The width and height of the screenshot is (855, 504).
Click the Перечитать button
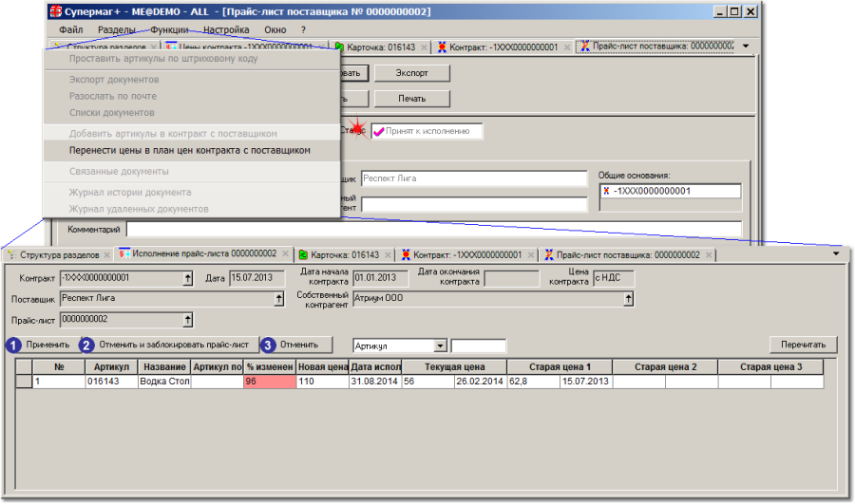pyautogui.click(x=803, y=345)
